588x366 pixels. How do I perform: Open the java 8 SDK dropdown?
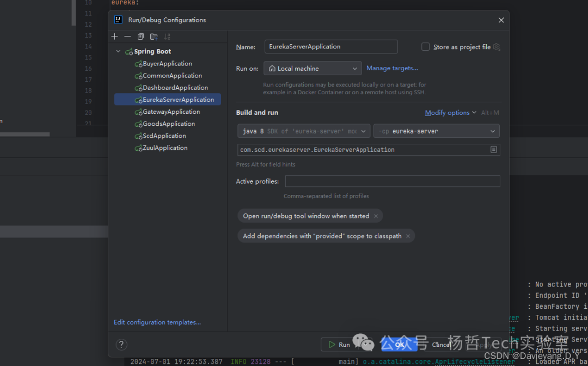304,131
